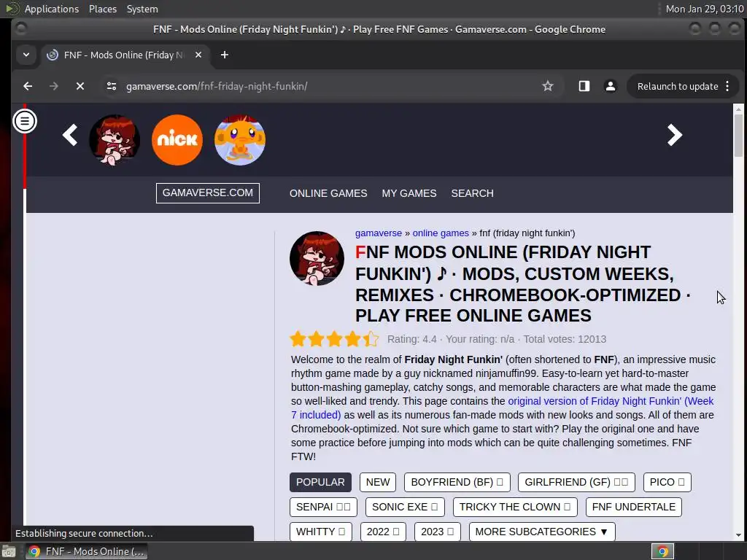The width and height of the screenshot is (747, 560).
Task: Select the SENPAI subcategory
Action: click(x=323, y=507)
